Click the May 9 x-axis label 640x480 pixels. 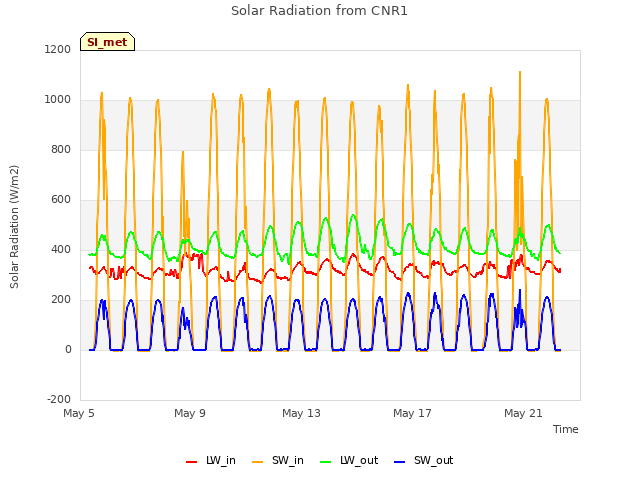(190, 413)
